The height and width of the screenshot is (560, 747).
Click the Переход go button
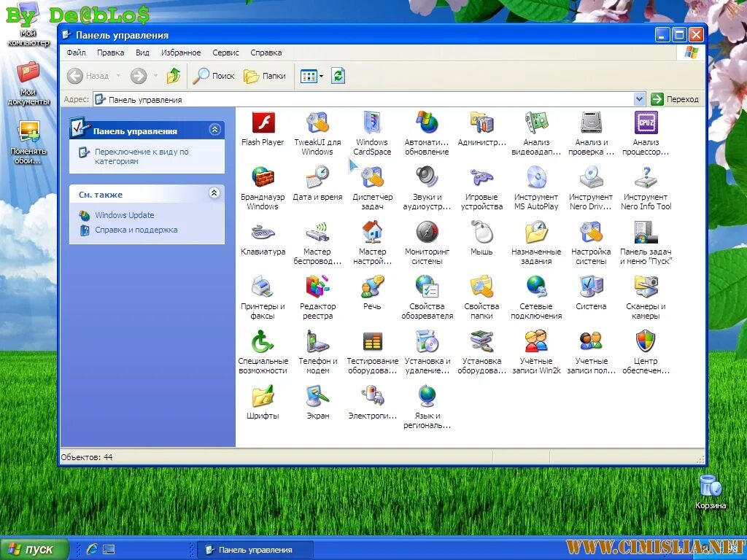pyautogui.click(x=675, y=99)
